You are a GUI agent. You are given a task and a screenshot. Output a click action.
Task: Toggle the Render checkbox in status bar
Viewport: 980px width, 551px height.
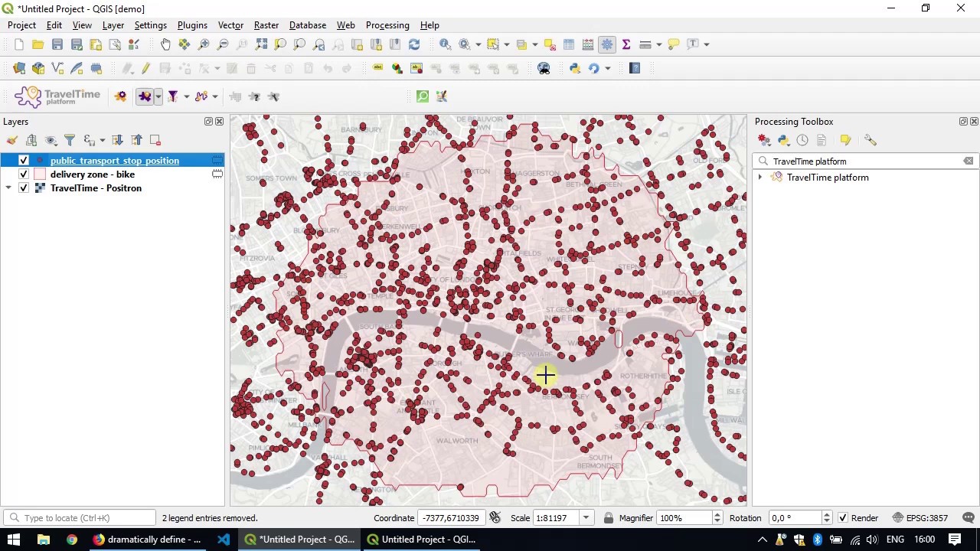click(843, 518)
